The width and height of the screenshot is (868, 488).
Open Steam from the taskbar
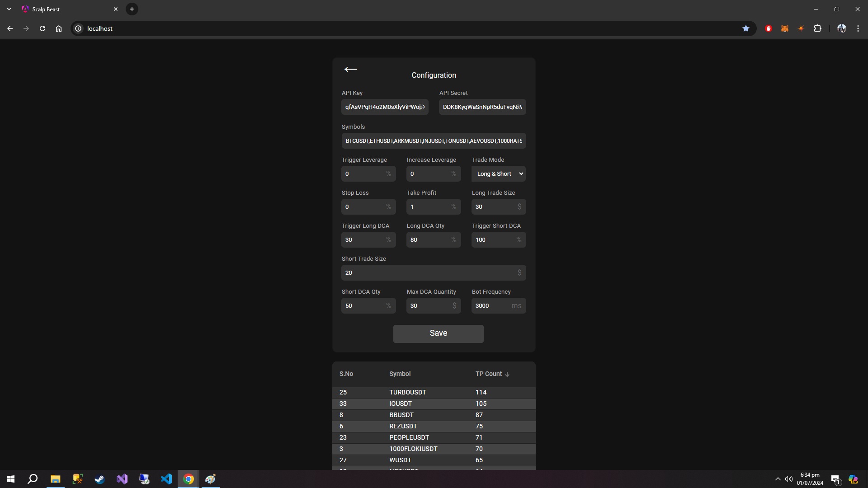click(x=99, y=479)
